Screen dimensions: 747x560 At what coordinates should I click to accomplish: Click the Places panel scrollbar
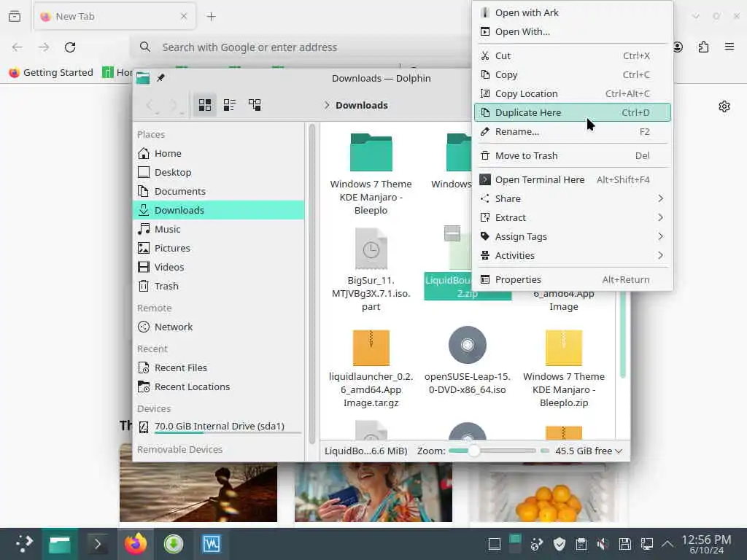(x=312, y=284)
